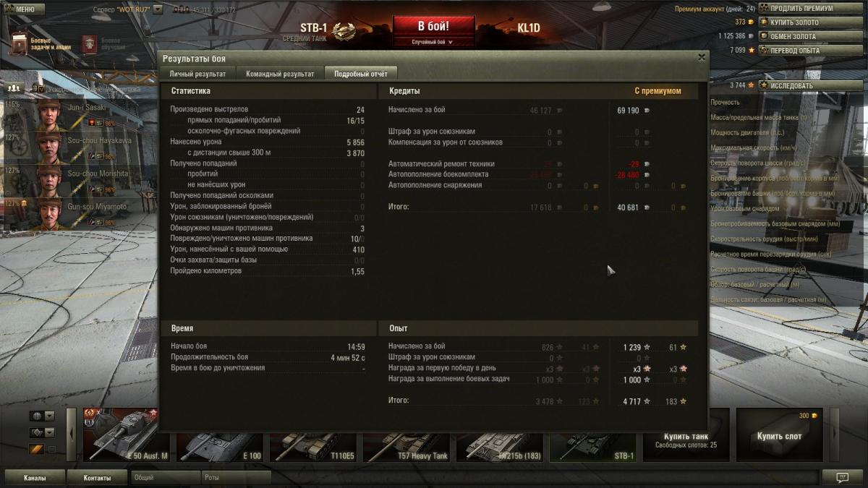
Task: Click the Gun-sou Miyamoto crew portrait
Action: [49, 214]
